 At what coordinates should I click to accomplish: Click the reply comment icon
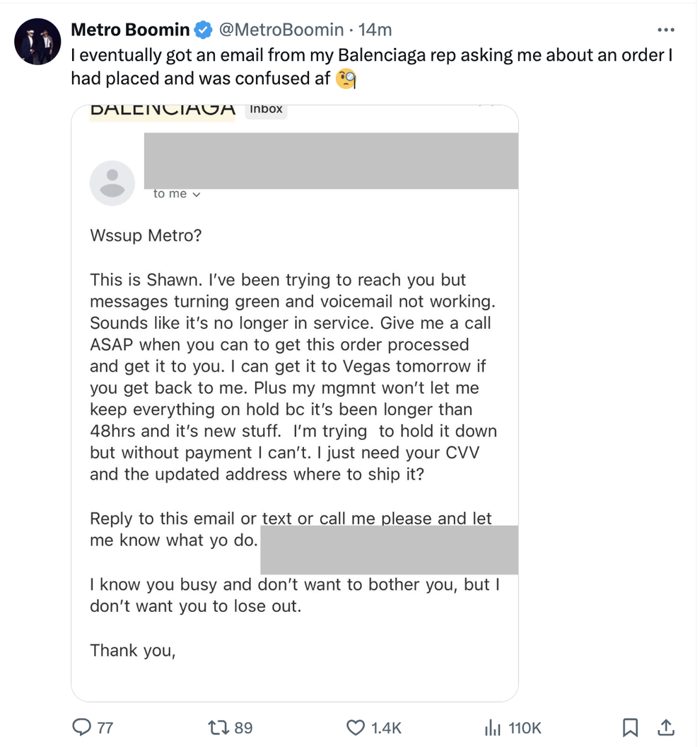[x=83, y=727]
